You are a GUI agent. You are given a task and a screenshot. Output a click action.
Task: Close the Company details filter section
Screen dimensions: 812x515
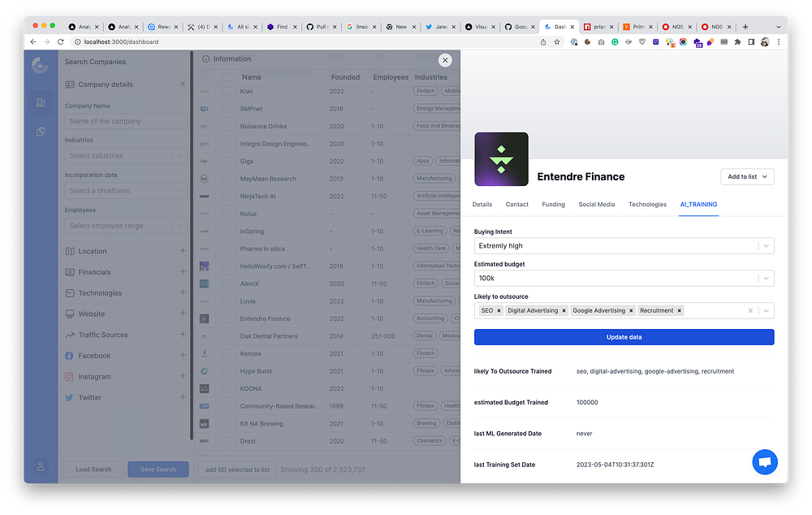point(182,84)
